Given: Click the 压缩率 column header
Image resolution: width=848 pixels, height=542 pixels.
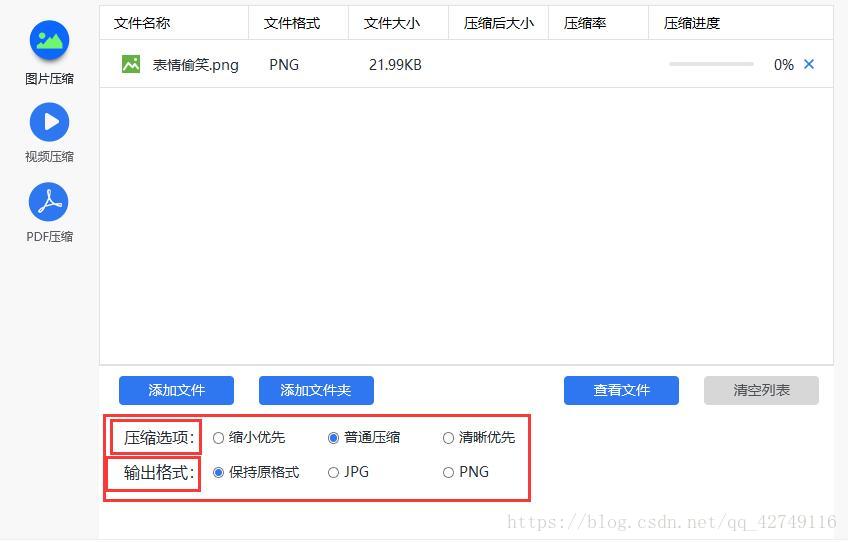Looking at the screenshot, I should click(599, 23).
